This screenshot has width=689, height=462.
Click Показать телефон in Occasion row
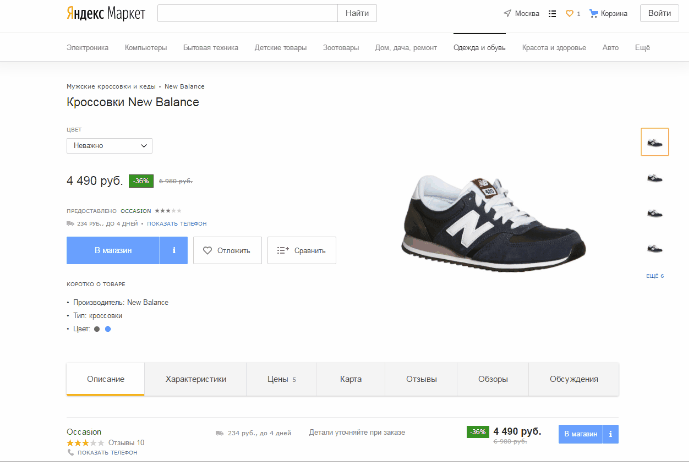107,452
